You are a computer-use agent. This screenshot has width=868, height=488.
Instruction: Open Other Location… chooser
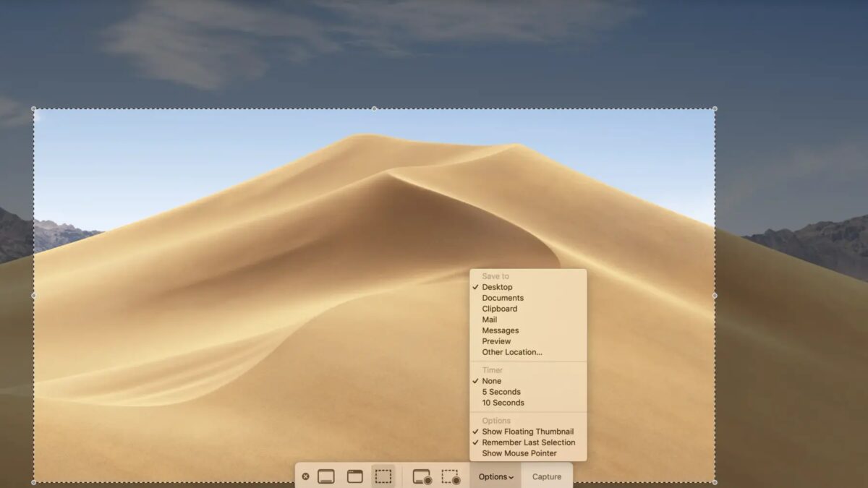(x=511, y=352)
